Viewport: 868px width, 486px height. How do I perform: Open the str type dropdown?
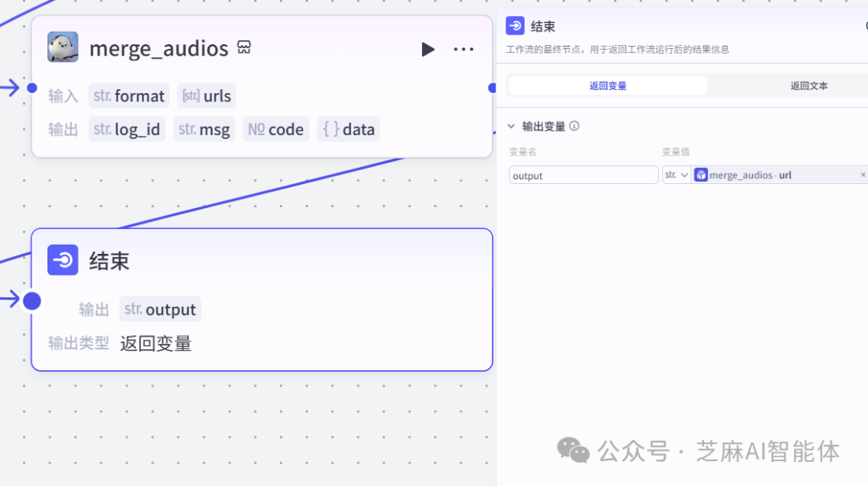(x=676, y=175)
